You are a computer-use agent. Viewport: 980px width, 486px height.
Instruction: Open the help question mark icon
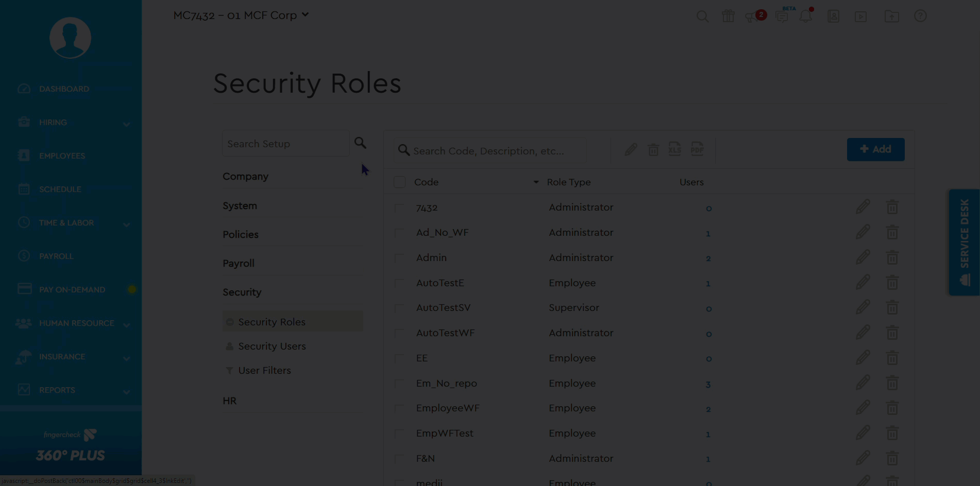(x=920, y=16)
